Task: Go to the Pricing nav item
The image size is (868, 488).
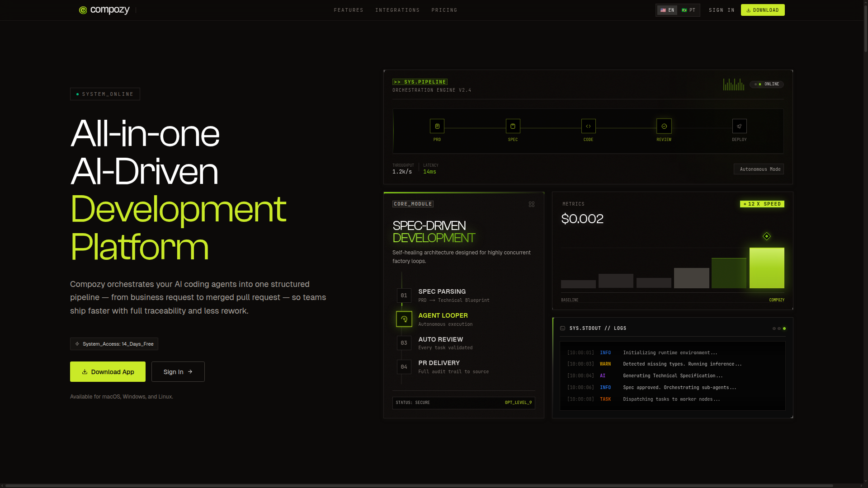Action: point(444,10)
